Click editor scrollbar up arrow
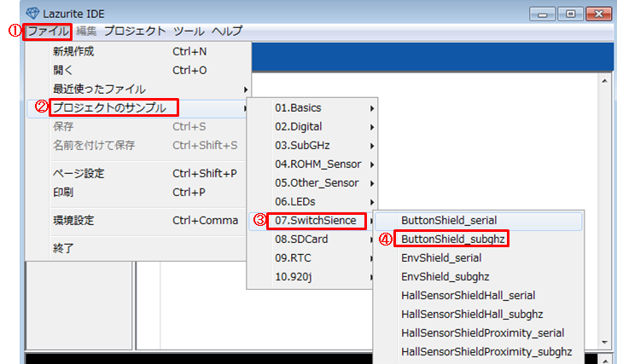The width and height of the screenshot is (617, 364). pos(605,81)
